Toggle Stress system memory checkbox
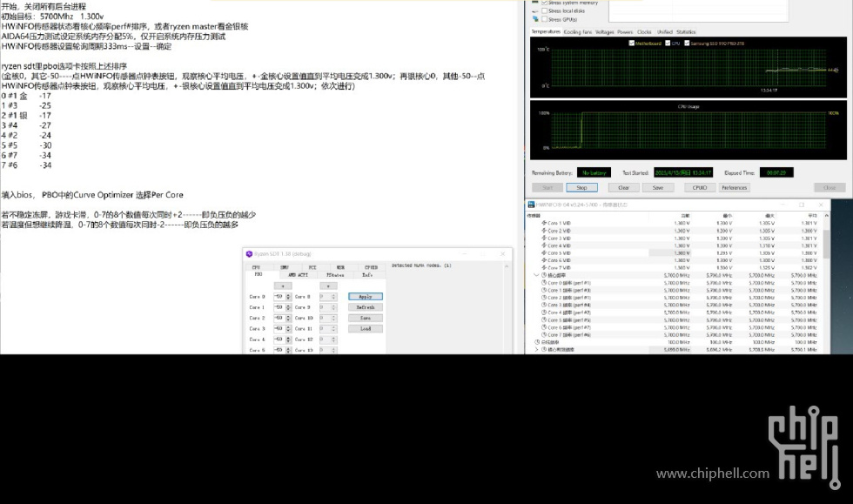The width and height of the screenshot is (853, 504). (545, 3)
